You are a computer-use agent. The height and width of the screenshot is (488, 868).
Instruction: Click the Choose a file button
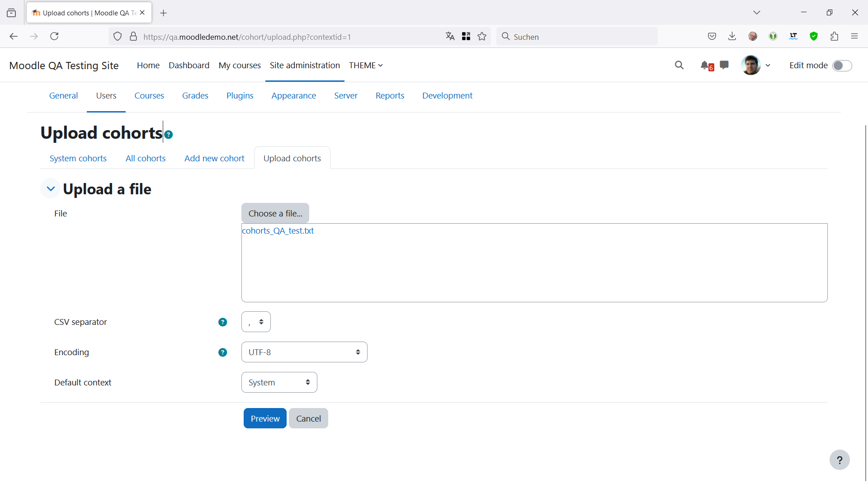pos(275,213)
